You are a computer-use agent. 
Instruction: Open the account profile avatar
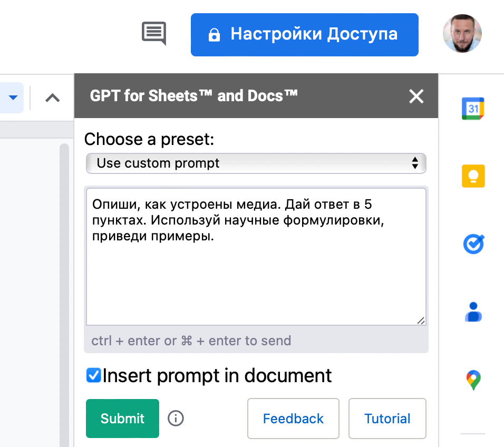pos(462,33)
